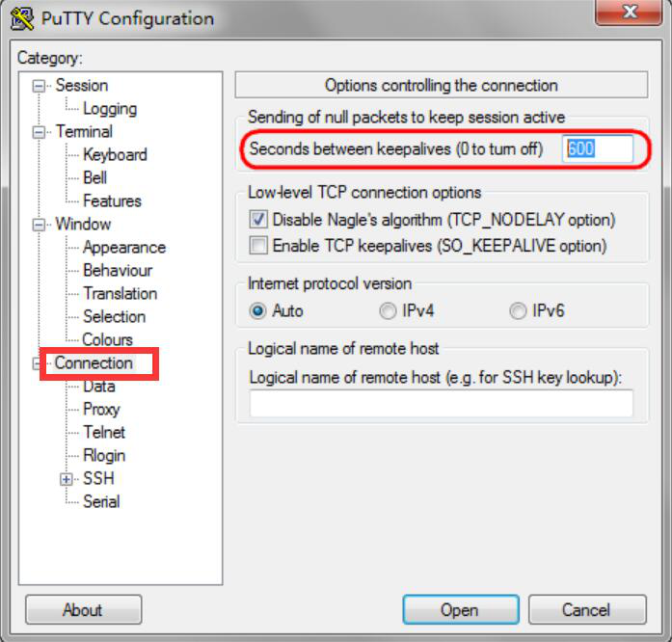The height and width of the screenshot is (642, 672).
Task: Enable TCP keepalives checkbox
Action: 258,246
